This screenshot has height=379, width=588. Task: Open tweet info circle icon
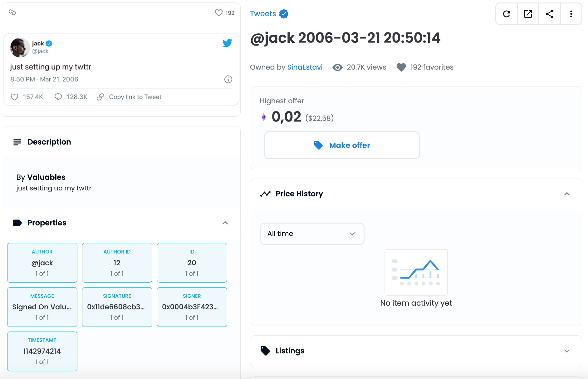click(228, 79)
